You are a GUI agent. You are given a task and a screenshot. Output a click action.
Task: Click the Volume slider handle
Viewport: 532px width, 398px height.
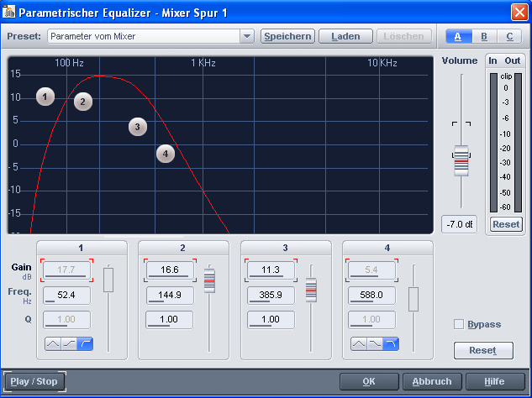[461, 160]
